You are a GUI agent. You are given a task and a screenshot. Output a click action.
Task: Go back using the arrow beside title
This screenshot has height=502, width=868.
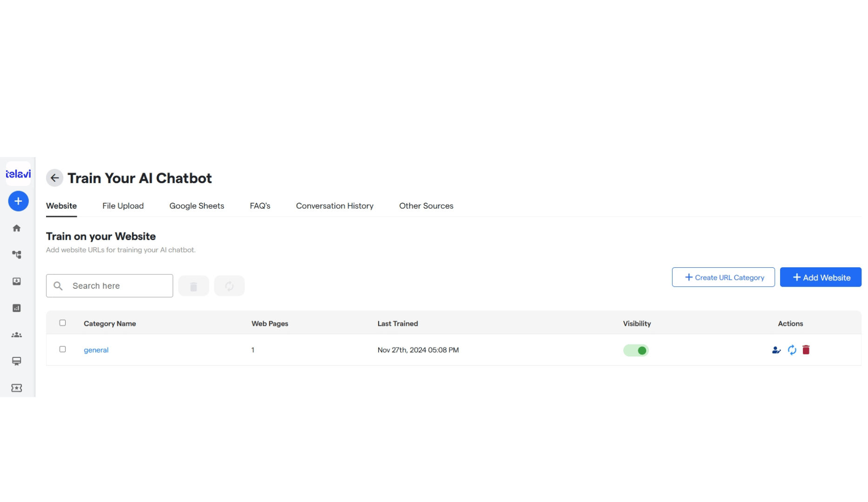tap(55, 178)
